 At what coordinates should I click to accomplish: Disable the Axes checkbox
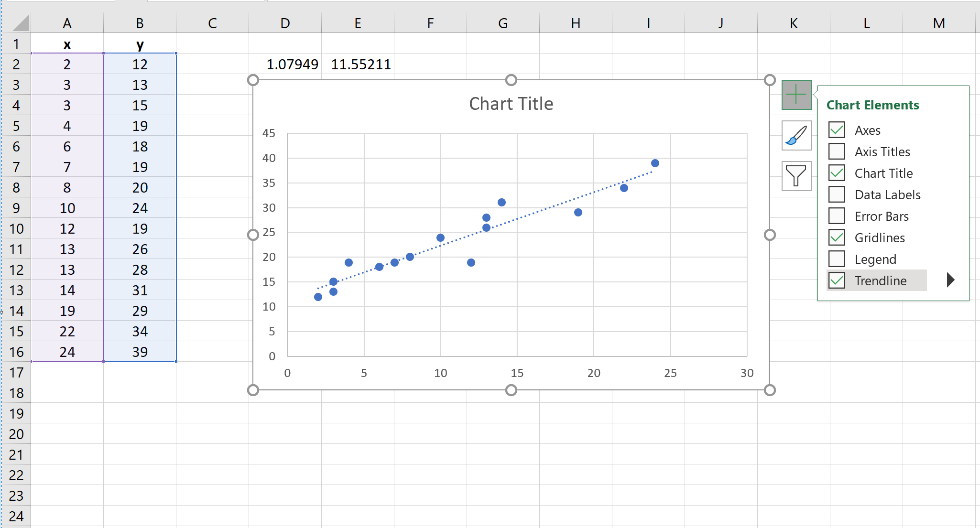tap(837, 129)
